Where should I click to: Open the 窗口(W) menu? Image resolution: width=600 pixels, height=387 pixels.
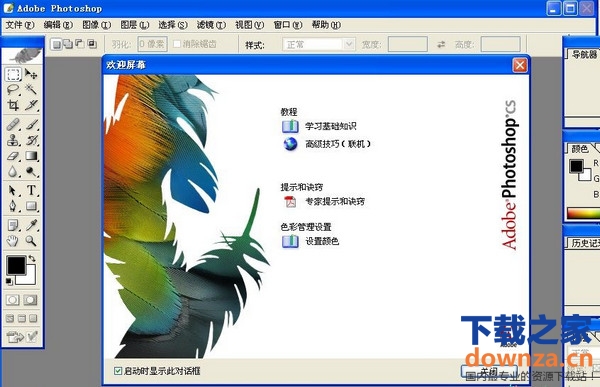288,25
